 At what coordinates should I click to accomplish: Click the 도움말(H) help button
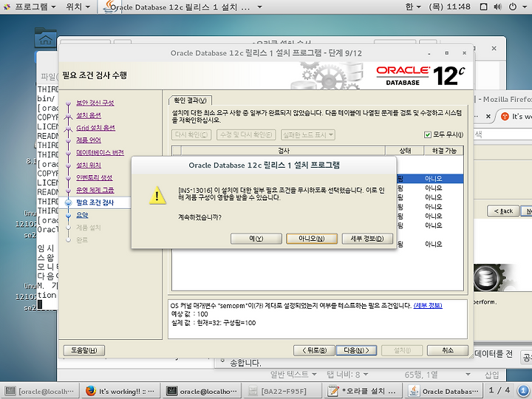pos(83,350)
